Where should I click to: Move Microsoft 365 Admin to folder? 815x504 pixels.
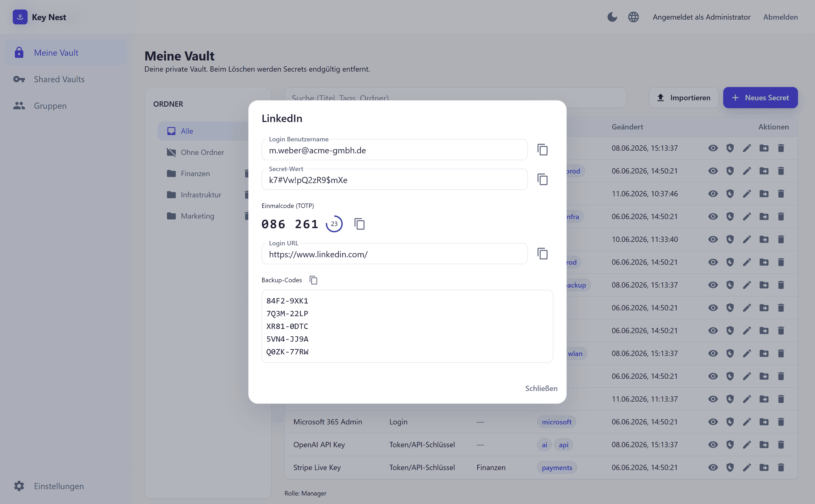tap(764, 422)
